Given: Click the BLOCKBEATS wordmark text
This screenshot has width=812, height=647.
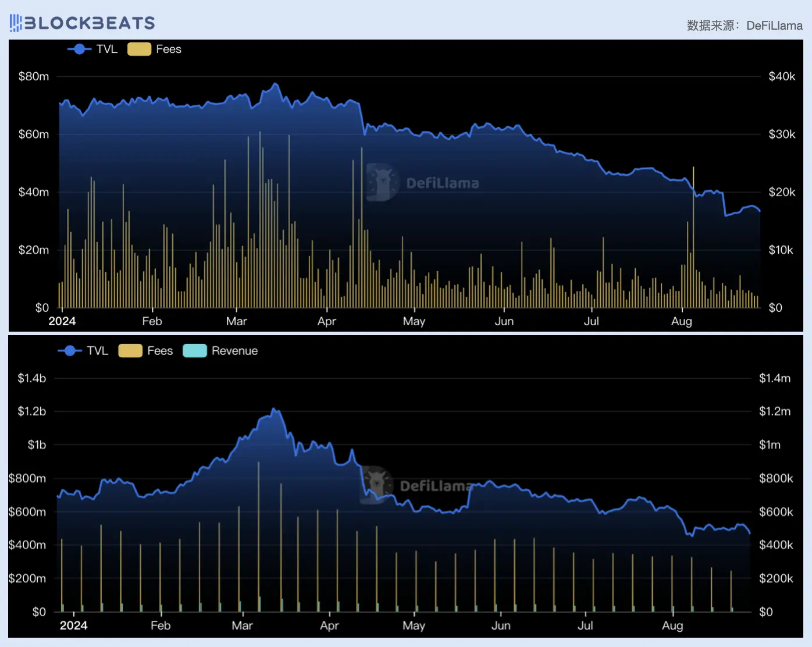Looking at the screenshot, I should click(90, 23).
